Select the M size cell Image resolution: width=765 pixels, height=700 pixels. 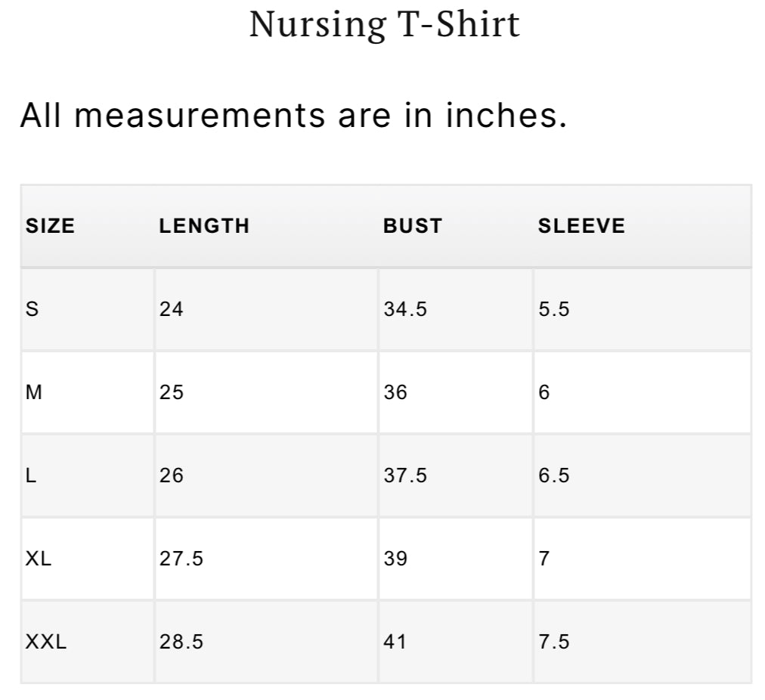(34, 392)
